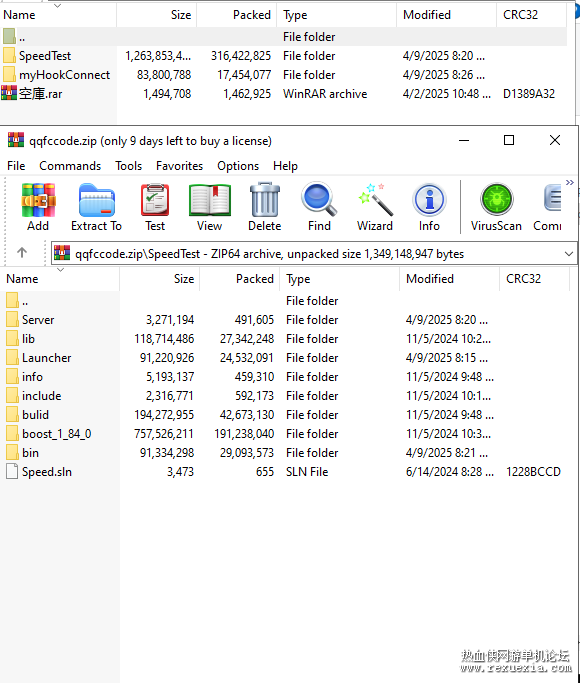Expand the address bar path dropdown

tap(569, 254)
